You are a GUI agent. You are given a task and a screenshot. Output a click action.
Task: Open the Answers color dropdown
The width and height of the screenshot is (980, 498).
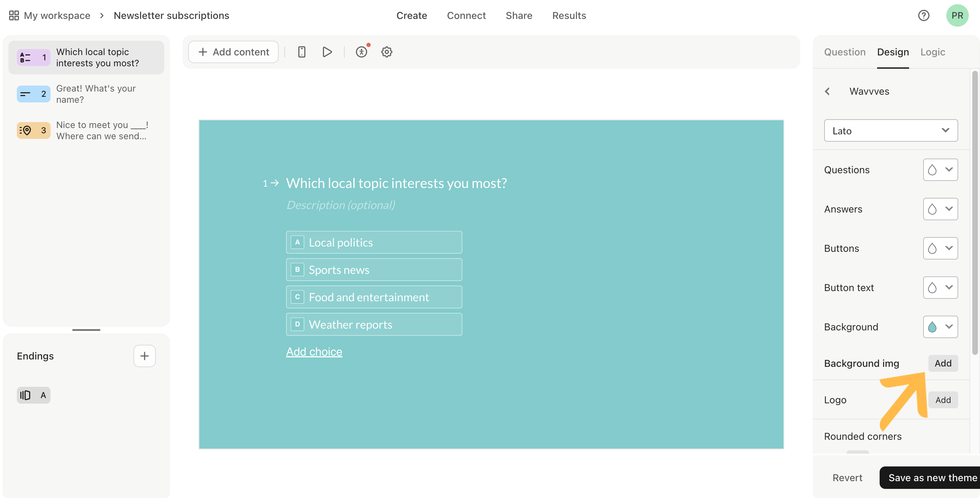(x=940, y=209)
